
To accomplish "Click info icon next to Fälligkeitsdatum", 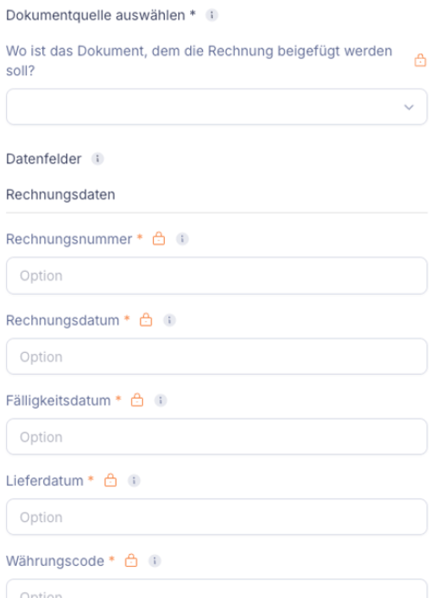I will click(x=161, y=400).
